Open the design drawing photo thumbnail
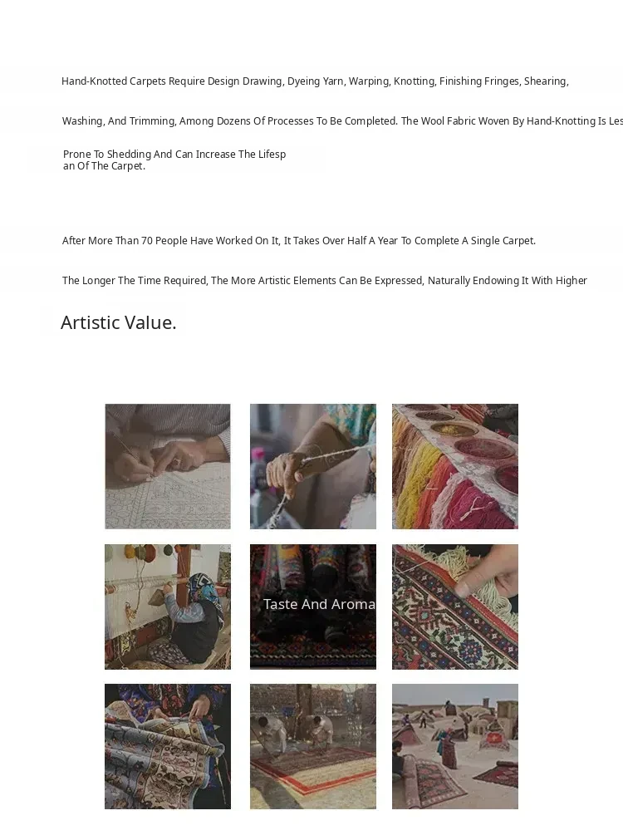The image size is (623, 840). click(x=168, y=466)
